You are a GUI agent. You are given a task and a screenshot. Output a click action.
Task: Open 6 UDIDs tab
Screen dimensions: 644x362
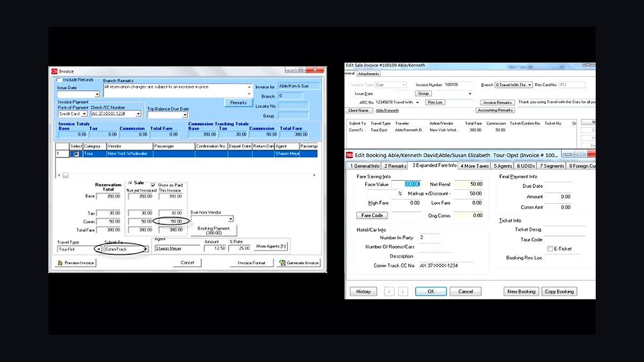tap(526, 166)
